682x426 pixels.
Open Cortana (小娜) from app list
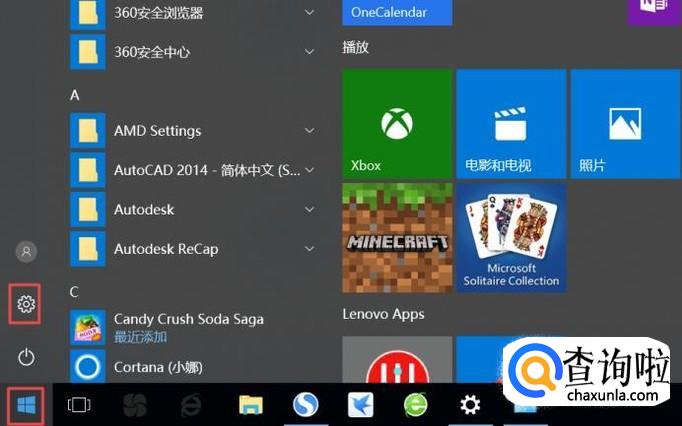165,367
